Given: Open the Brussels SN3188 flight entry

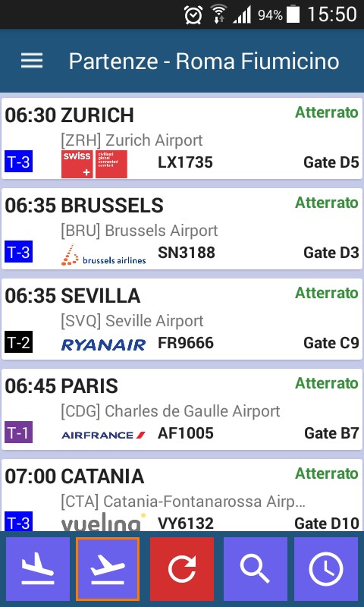Looking at the screenshot, I should pos(182,228).
